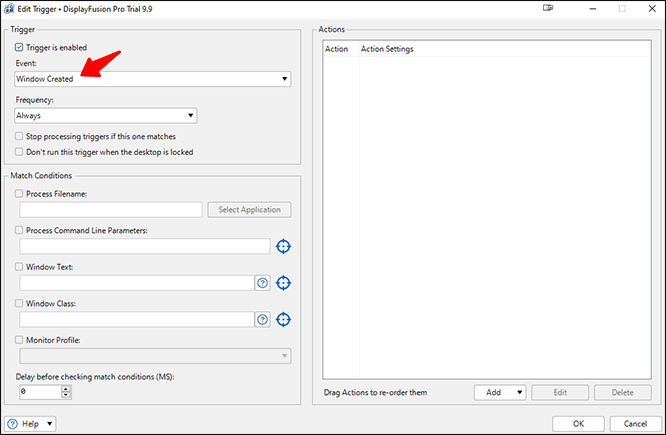
Task: Close the Edit Trigger window
Action: [652, 9]
